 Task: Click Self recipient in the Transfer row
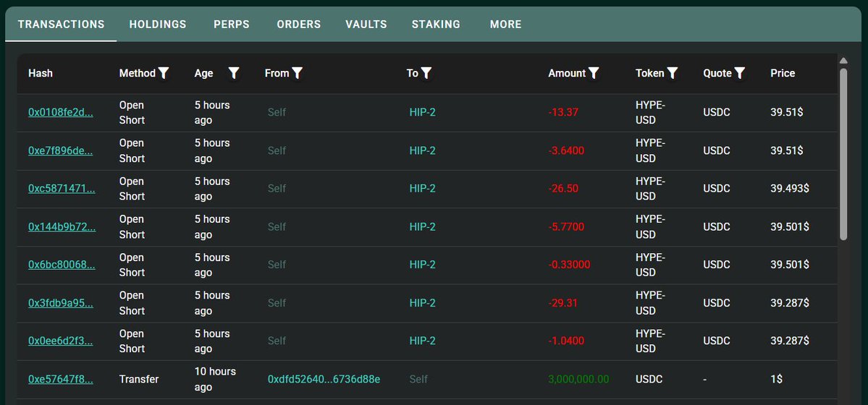point(418,380)
